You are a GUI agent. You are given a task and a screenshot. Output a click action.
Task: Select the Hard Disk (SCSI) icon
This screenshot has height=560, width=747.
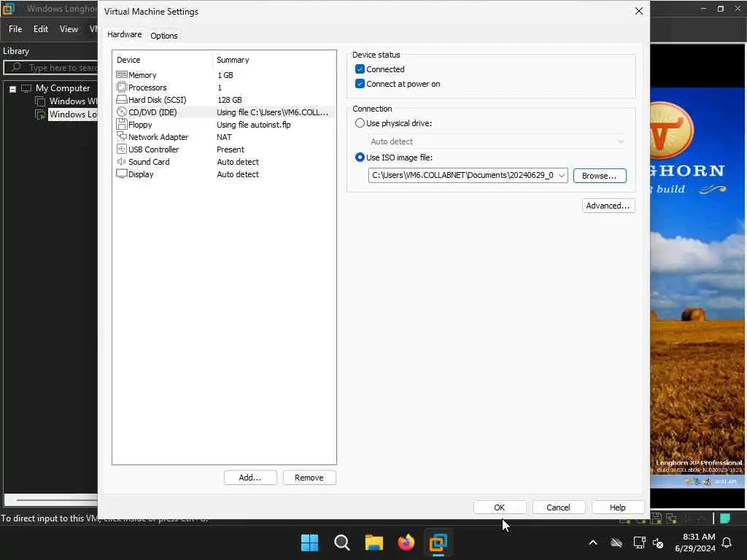[x=122, y=99]
